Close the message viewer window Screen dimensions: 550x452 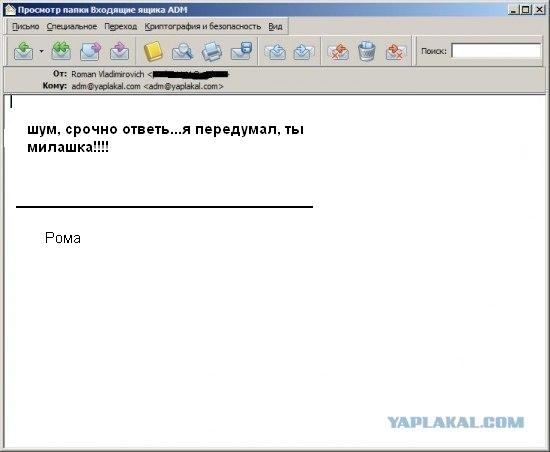click(539, 10)
